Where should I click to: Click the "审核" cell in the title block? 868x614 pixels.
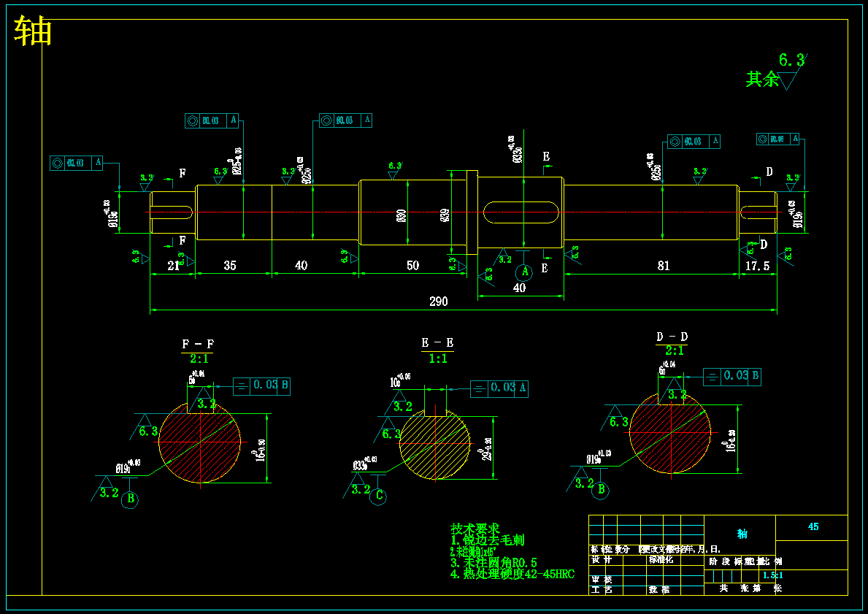[x=602, y=580]
